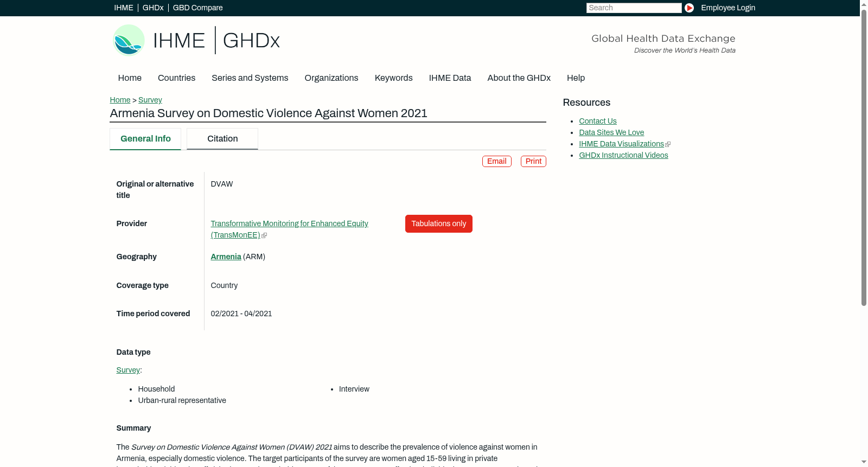Open the Survey data type link

pos(128,370)
